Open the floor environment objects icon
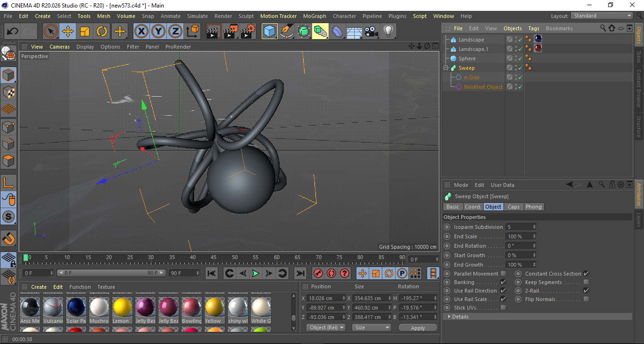The width and height of the screenshot is (644, 344). pos(354,32)
